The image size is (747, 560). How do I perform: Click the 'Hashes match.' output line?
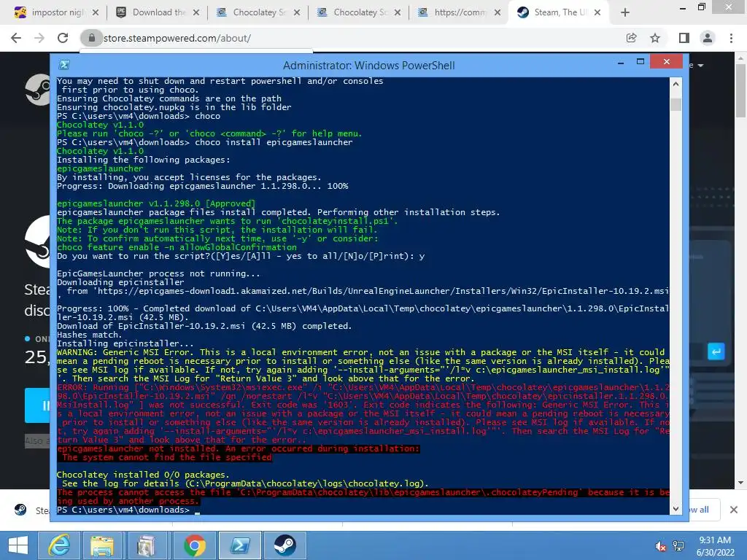point(90,335)
